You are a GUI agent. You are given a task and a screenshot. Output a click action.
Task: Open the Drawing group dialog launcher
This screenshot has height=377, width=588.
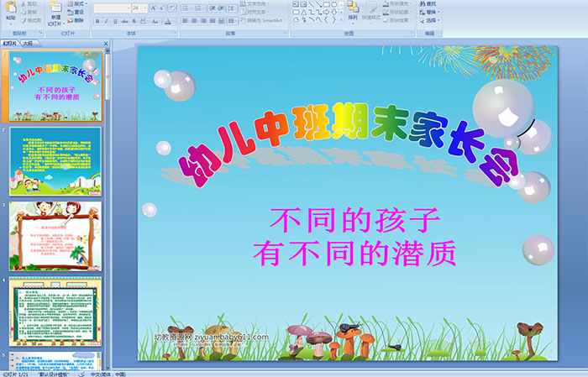point(412,33)
